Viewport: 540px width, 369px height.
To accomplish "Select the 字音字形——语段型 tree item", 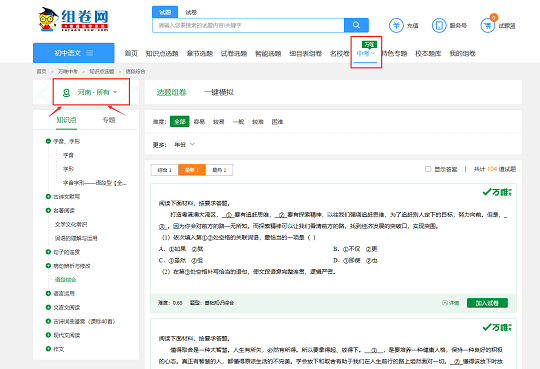I will pyautogui.click(x=95, y=183).
